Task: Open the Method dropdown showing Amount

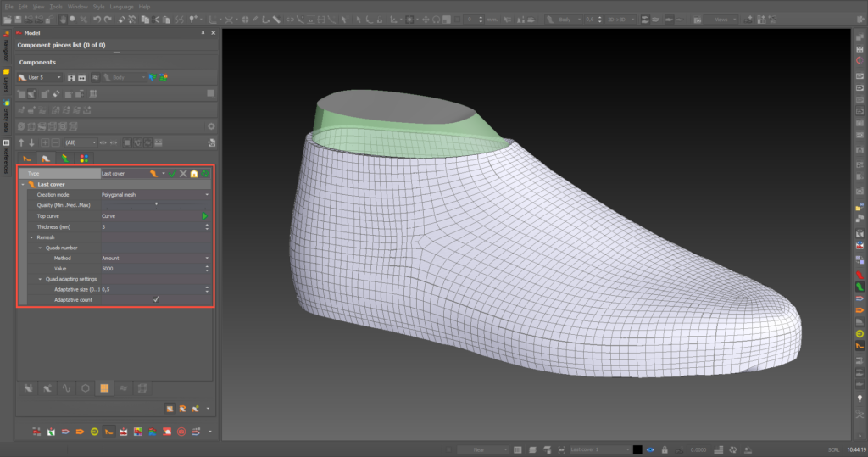Action: click(x=207, y=258)
